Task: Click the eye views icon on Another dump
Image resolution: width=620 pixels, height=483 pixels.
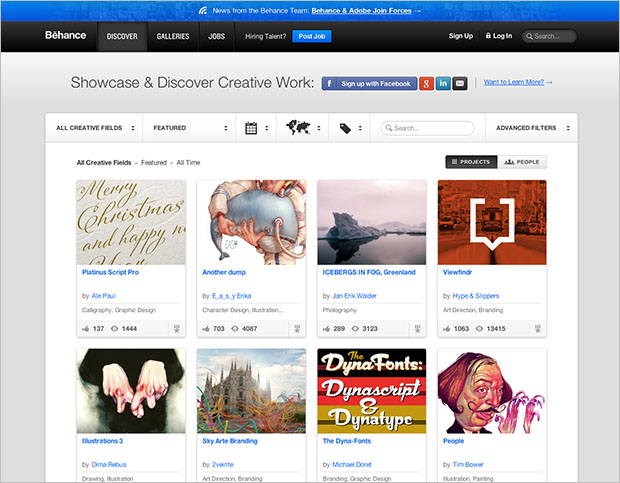Action: [235, 328]
